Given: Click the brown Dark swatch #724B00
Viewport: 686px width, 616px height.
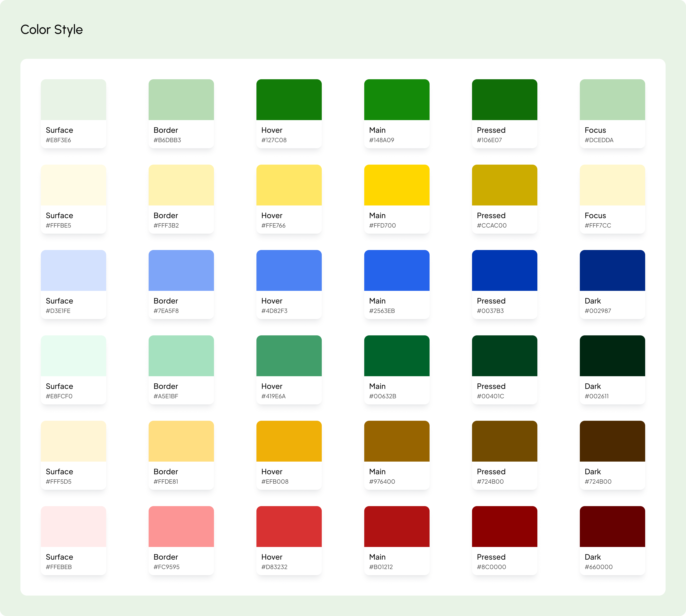Looking at the screenshot, I should pyautogui.click(x=612, y=441).
